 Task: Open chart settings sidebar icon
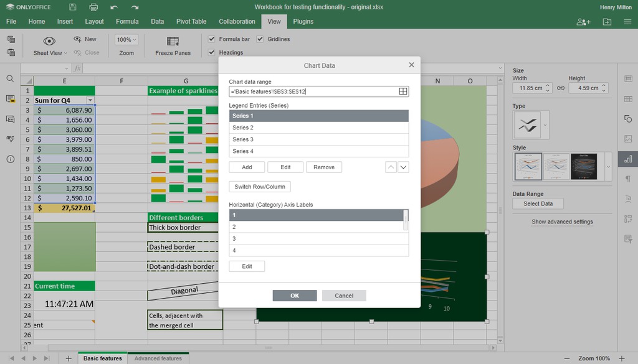click(x=628, y=159)
